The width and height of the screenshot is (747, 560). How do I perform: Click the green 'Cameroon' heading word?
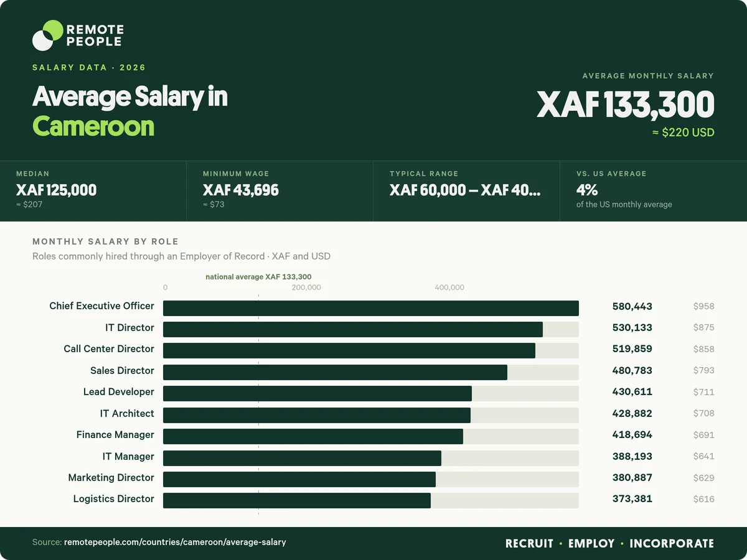pyautogui.click(x=93, y=126)
